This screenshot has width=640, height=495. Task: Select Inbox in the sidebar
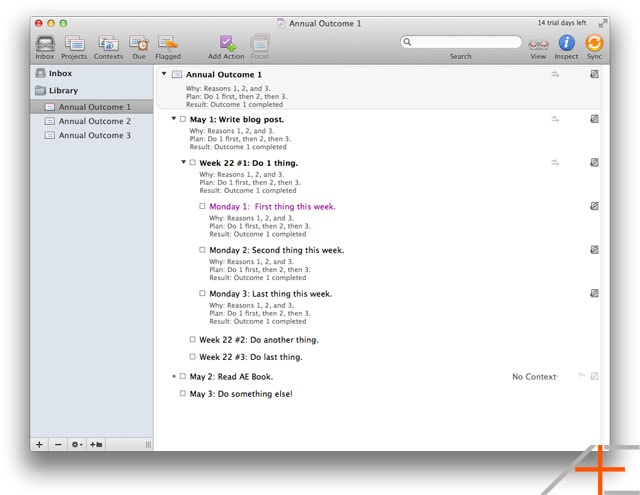[92, 73]
